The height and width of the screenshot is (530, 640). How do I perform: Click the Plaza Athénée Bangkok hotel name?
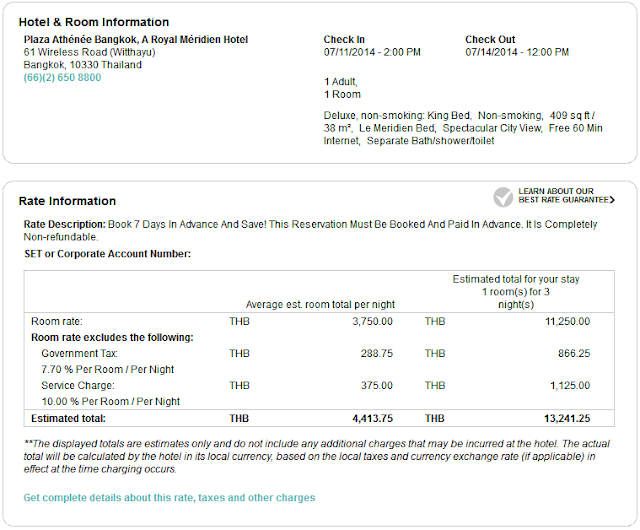coord(135,40)
